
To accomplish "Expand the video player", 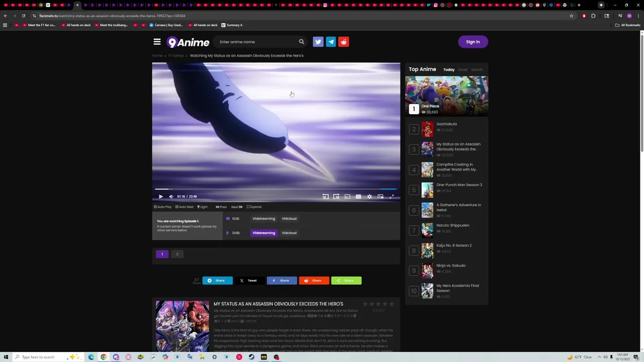I will (x=254, y=207).
